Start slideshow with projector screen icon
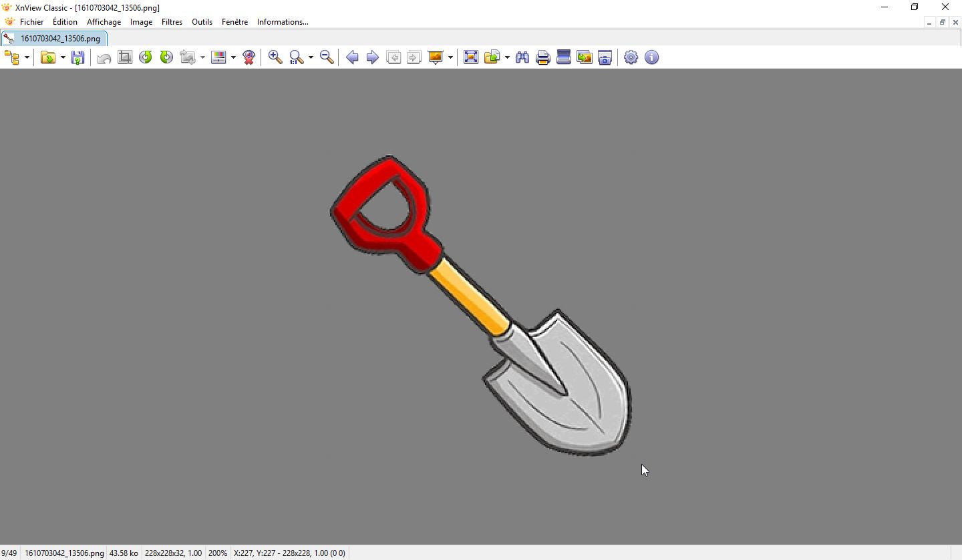Image resolution: width=962 pixels, height=560 pixels. pos(436,57)
